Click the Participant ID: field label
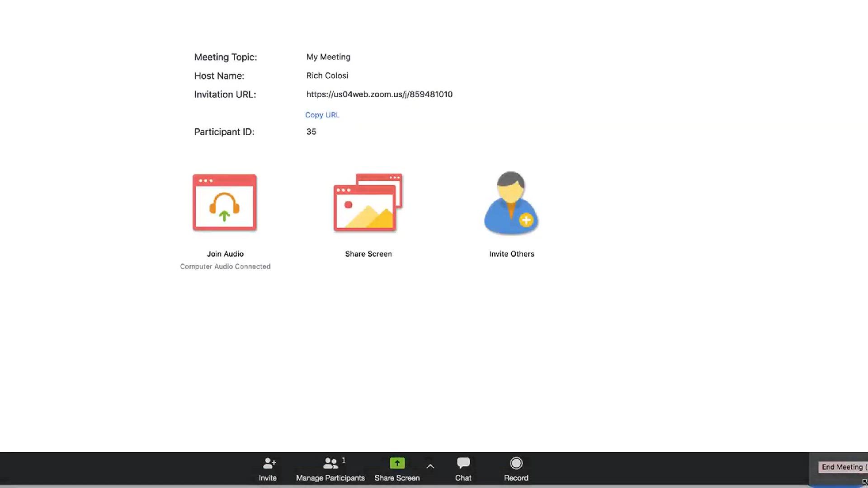This screenshot has height=488, width=868. tap(224, 131)
